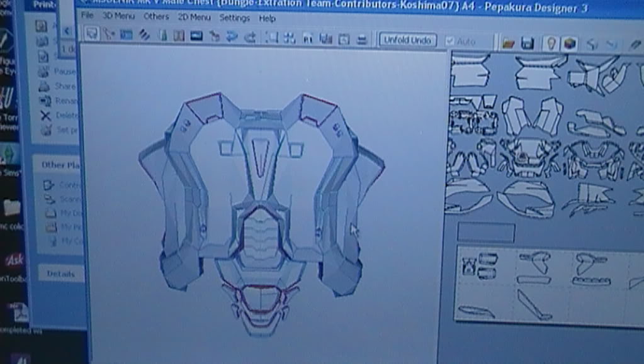This screenshot has width=644, height=364.
Task: Click the Back arrow button in rear window
Action: [x=68, y=31]
